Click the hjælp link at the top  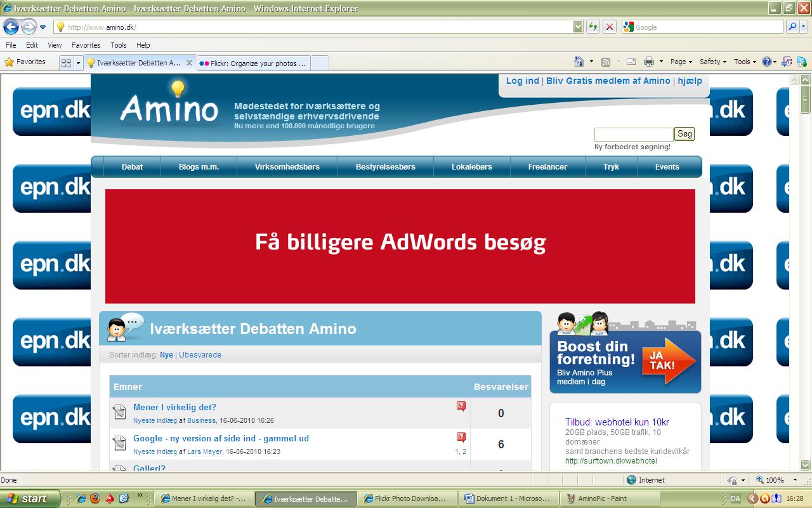[x=690, y=81]
